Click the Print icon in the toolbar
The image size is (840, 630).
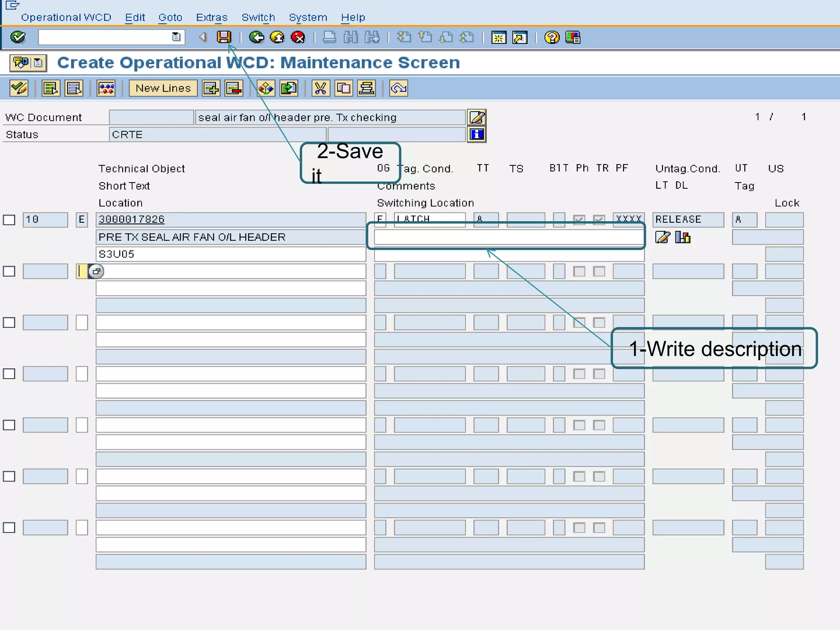[329, 38]
